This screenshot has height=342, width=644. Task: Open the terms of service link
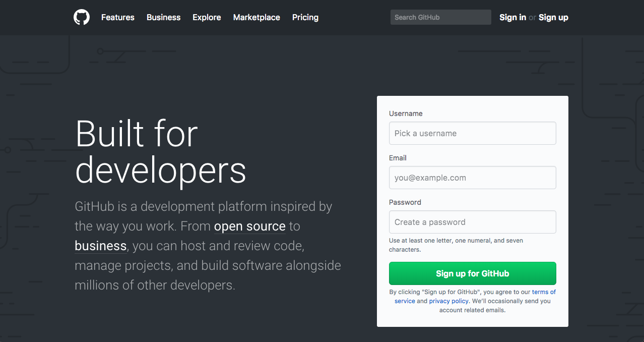coord(543,292)
